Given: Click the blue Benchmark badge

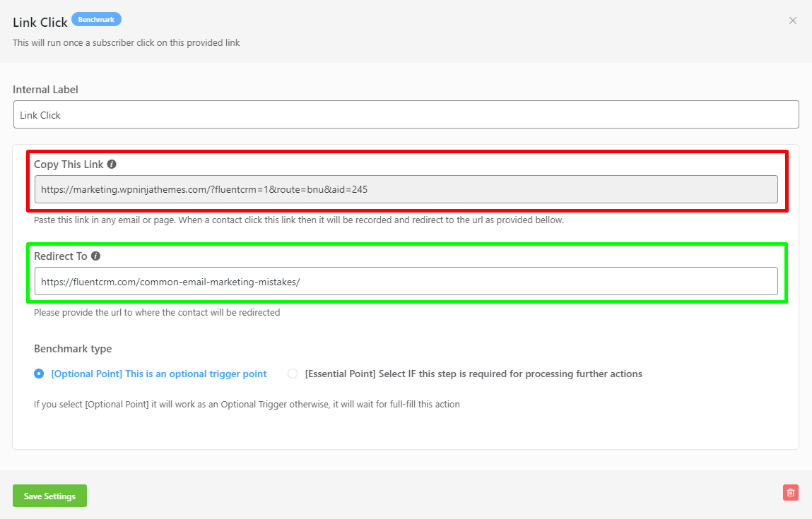Looking at the screenshot, I should (x=96, y=19).
